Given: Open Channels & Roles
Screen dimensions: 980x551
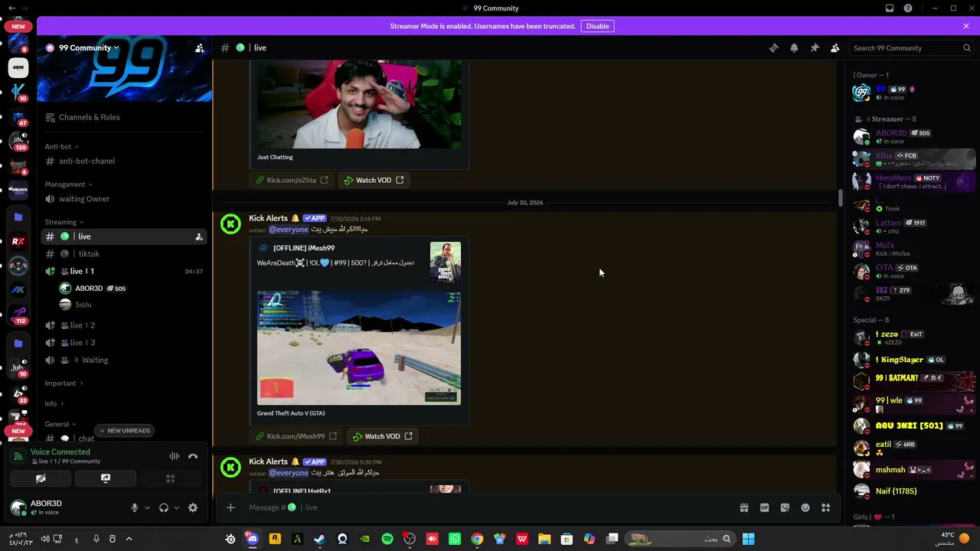Looking at the screenshot, I should (x=124, y=117).
